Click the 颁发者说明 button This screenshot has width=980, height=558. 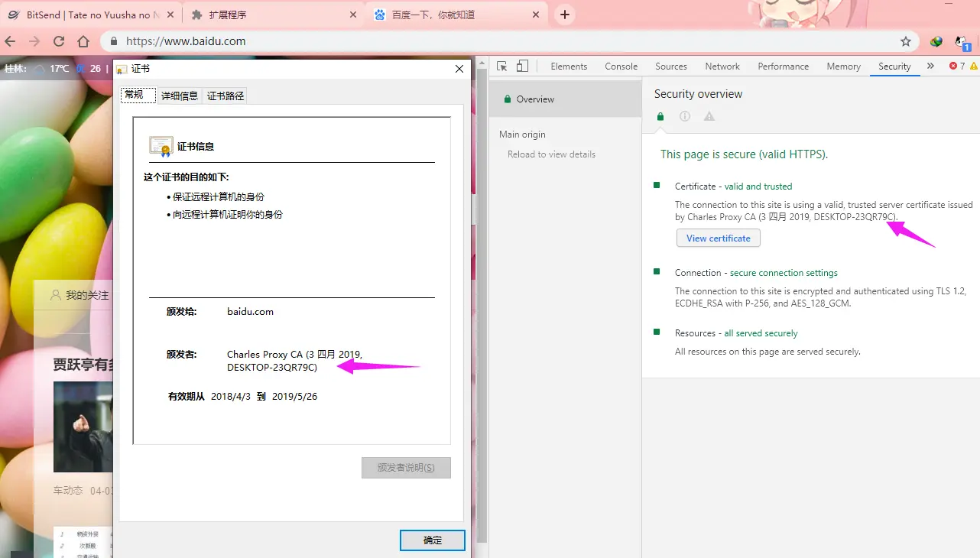(x=406, y=468)
